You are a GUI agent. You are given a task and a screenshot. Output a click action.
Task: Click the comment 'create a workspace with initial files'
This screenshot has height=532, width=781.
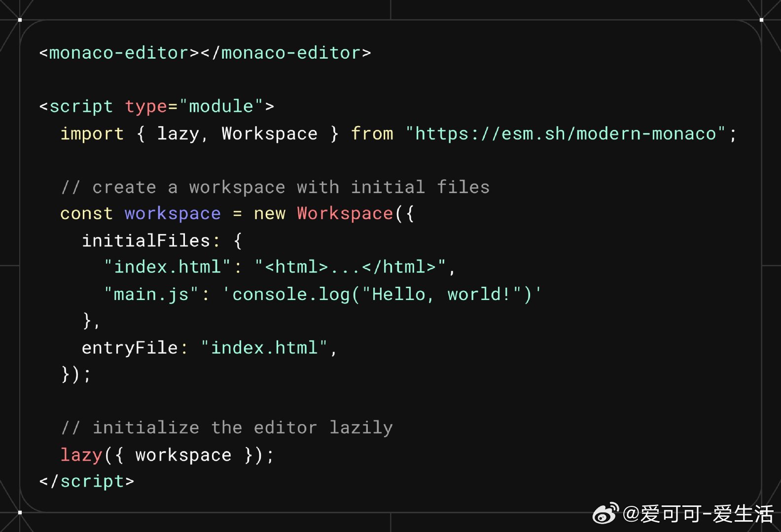tap(275, 187)
